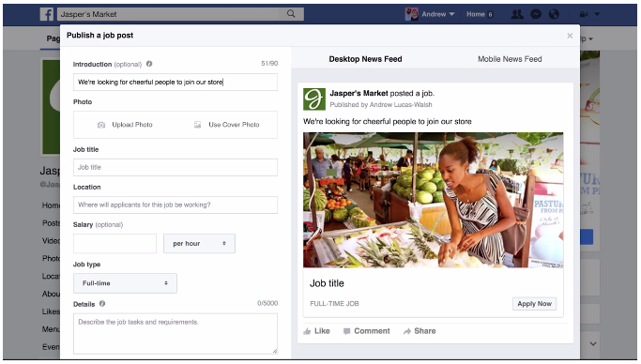Click the 51/90 character counter

coord(269,64)
